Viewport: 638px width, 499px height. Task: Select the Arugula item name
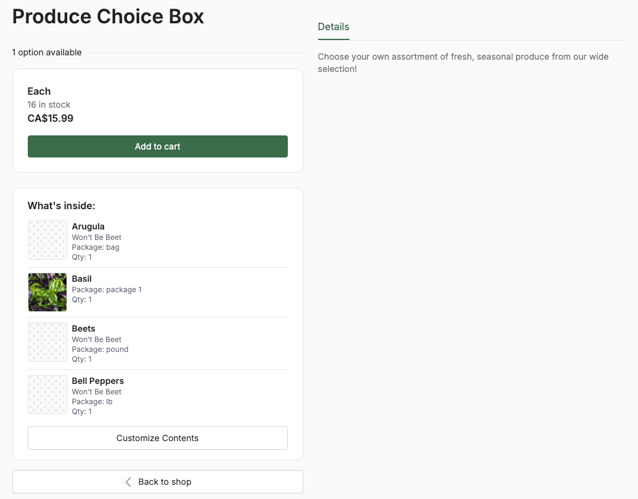[88, 226]
